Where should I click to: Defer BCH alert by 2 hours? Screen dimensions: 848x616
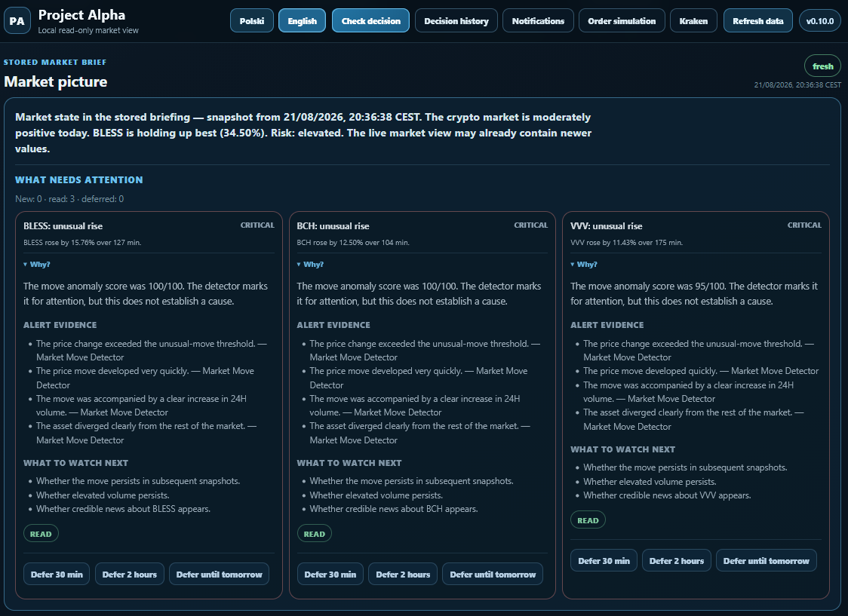pos(403,575)
